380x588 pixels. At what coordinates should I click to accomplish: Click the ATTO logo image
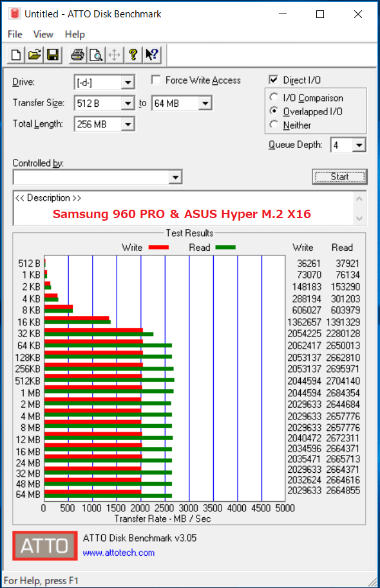(45, 546)
